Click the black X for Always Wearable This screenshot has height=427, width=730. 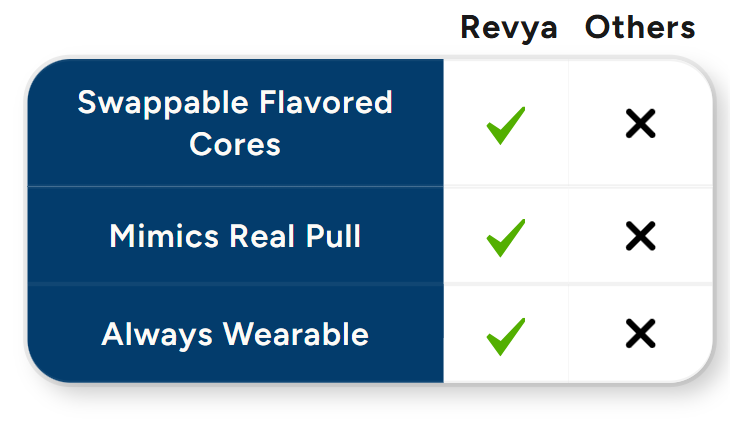click(640, 334)
